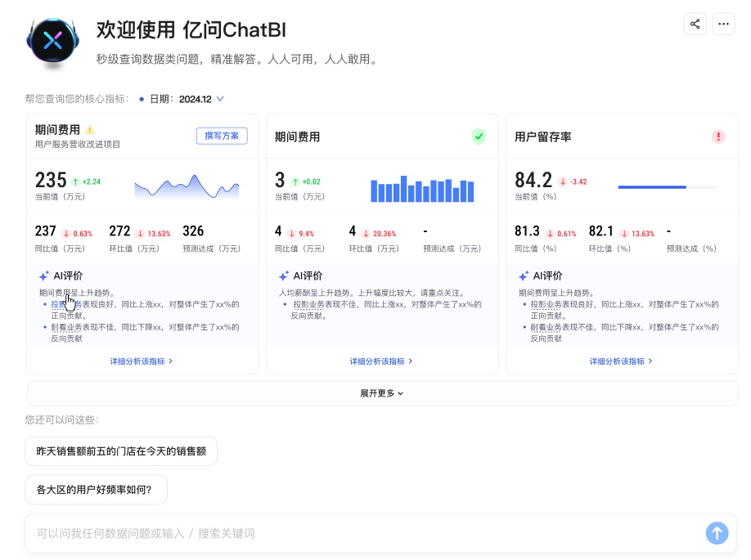Expand the 展开更多 section

382,393
